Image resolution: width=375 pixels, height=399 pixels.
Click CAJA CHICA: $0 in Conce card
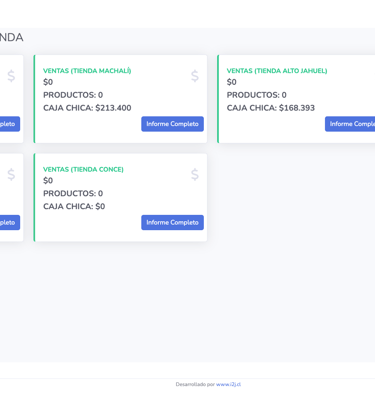click(74, 206)
